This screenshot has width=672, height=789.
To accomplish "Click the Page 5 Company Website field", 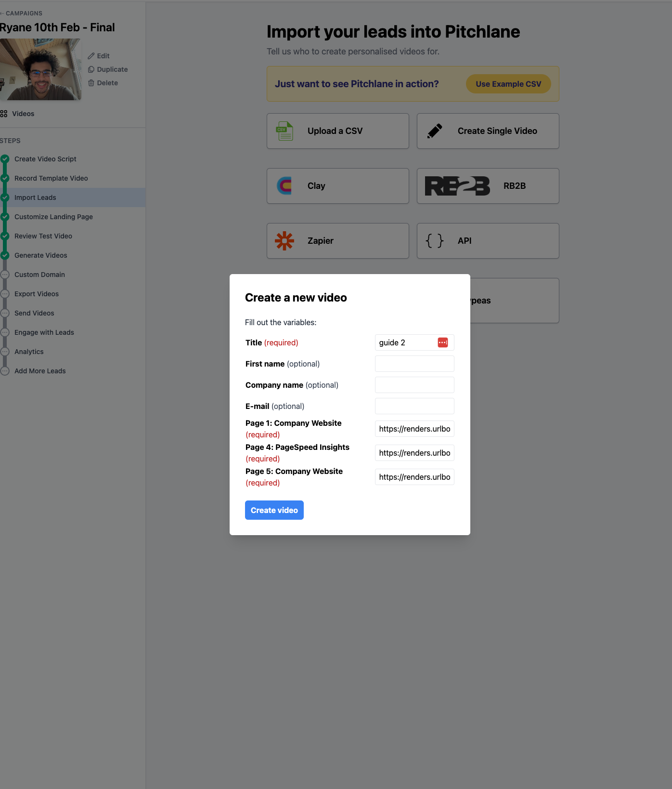I will (414, 477).
